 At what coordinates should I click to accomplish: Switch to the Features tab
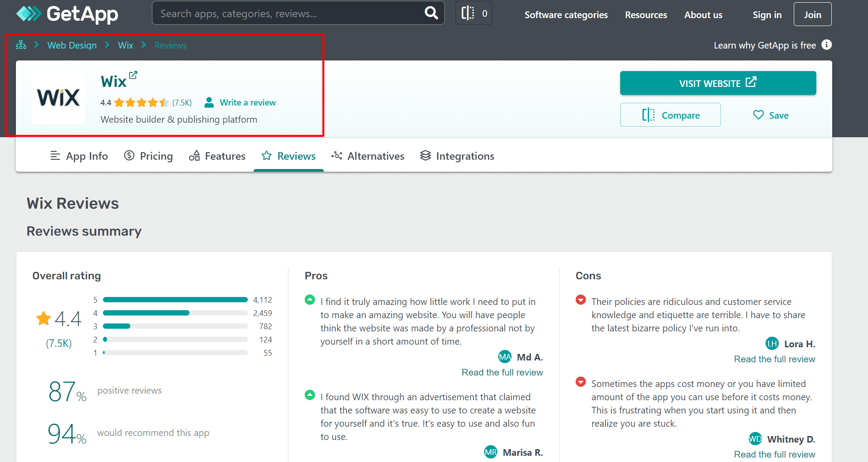point(217,156)
